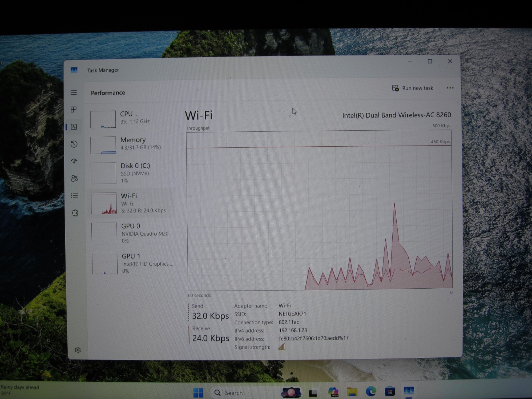This screenshot has width=532, height=399.
Task: Click the Receive 24.0 Kbps value
Action: (211, 338)
